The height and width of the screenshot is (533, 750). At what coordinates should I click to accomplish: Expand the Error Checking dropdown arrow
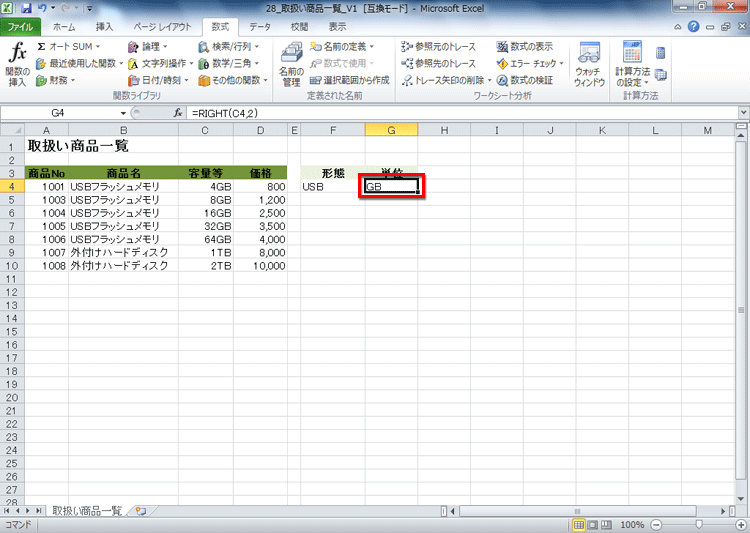coord(561,63)
